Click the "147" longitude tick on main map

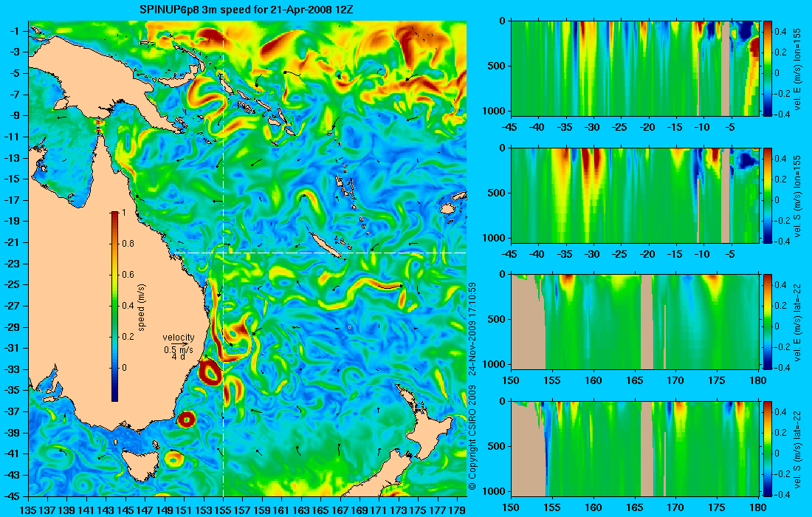[145, 510]
